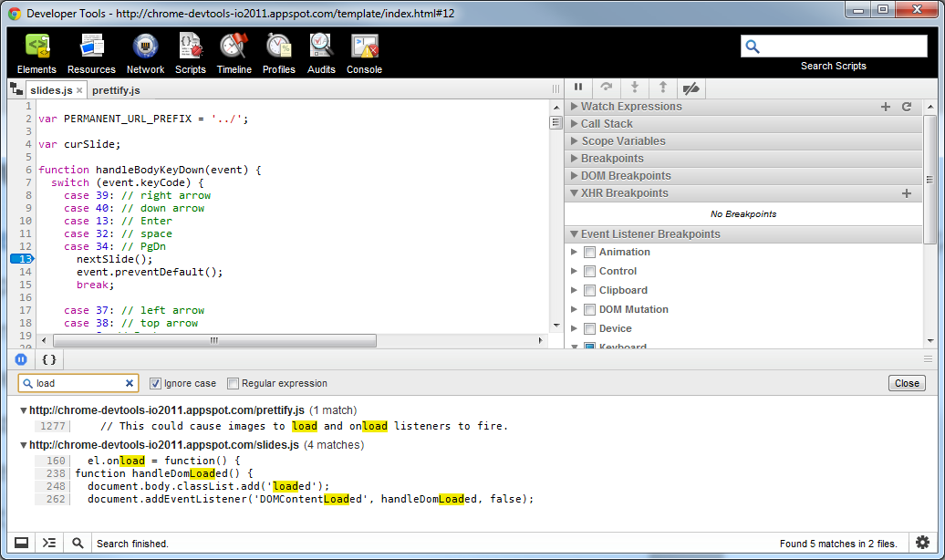
Task: Check the Device event listener breakpoint
Action: point(590,329)
